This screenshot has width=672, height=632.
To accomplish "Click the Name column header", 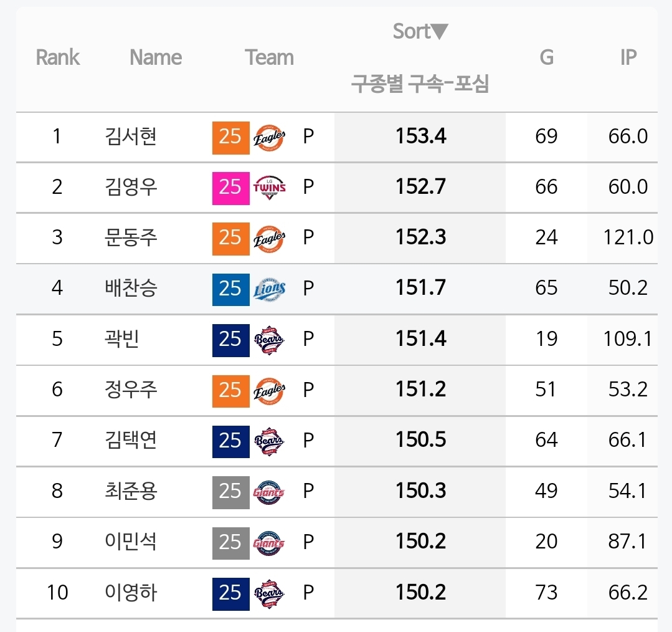I will (156, 57).
